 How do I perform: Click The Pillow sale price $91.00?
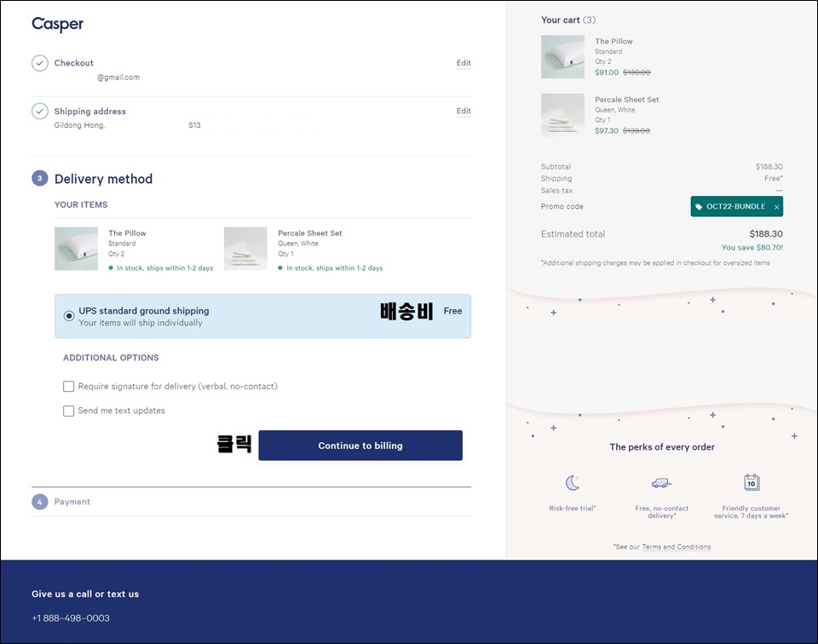607,72
